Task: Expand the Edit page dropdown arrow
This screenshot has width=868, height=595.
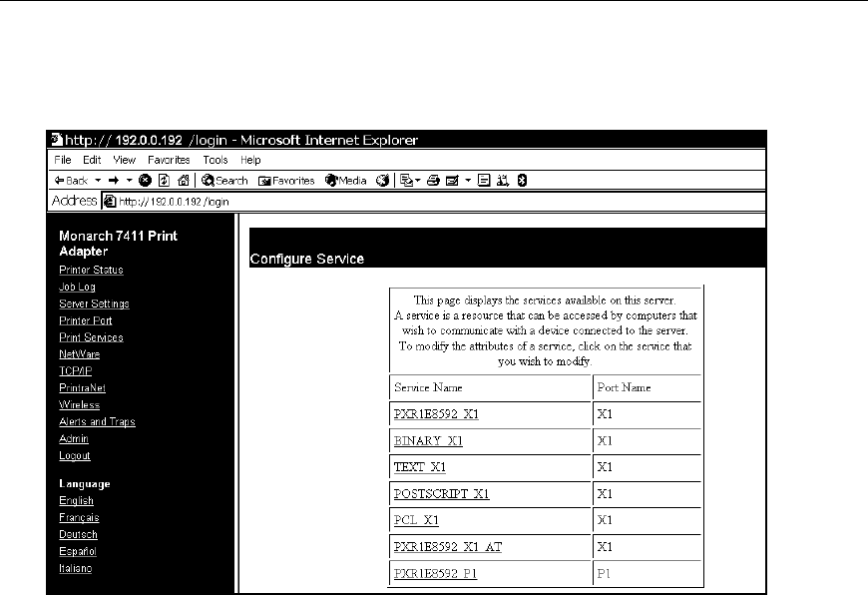Action: click(468, 181)
